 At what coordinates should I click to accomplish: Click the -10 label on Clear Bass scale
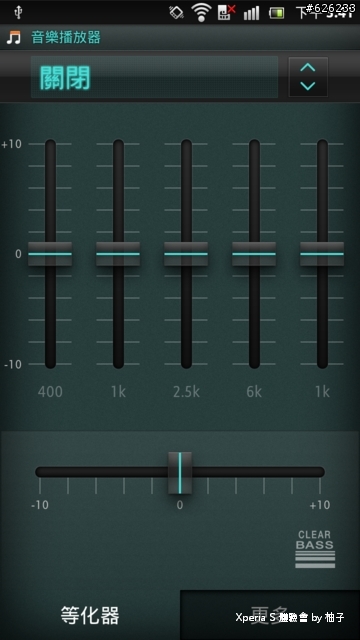[40, 505]
